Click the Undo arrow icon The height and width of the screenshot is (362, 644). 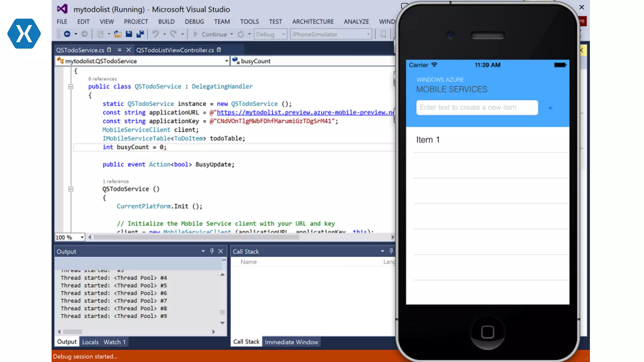155,34
